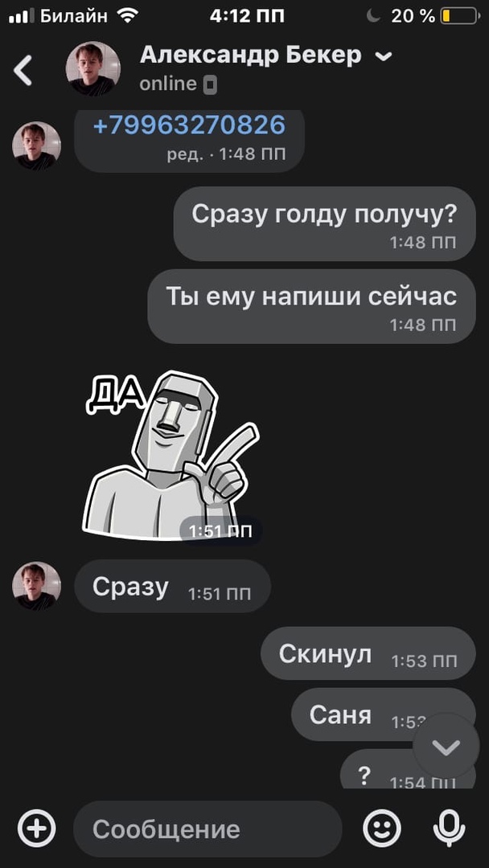Select the message Сразу голду получу?
The height and width of the screenshot is (868, 489).
(324, 223)
